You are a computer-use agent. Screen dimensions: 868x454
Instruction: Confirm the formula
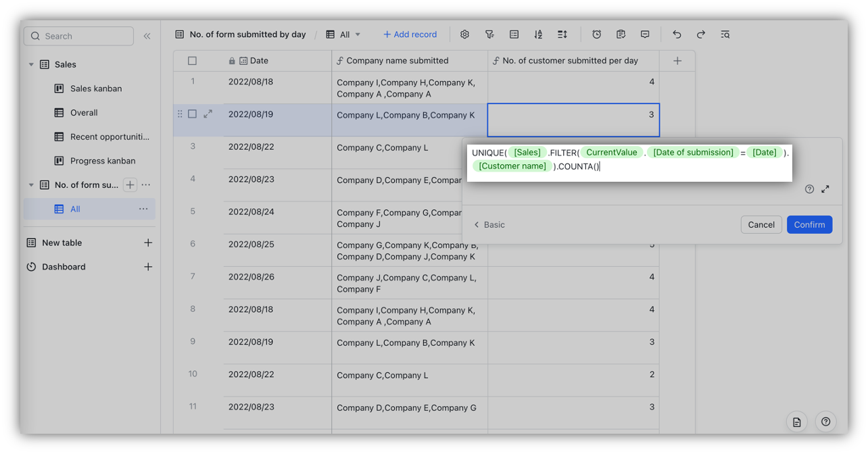(809, 225)
